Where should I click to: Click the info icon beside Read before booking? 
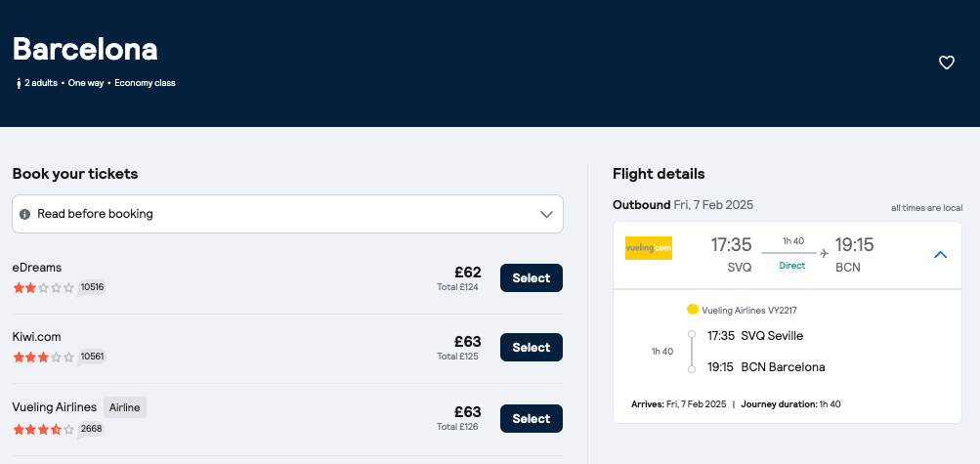point(24,214)
